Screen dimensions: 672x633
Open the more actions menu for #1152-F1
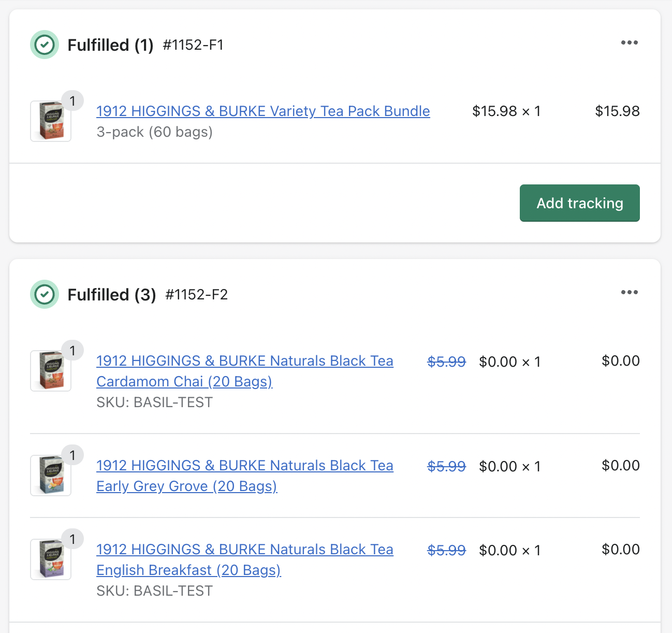[629, 42]
